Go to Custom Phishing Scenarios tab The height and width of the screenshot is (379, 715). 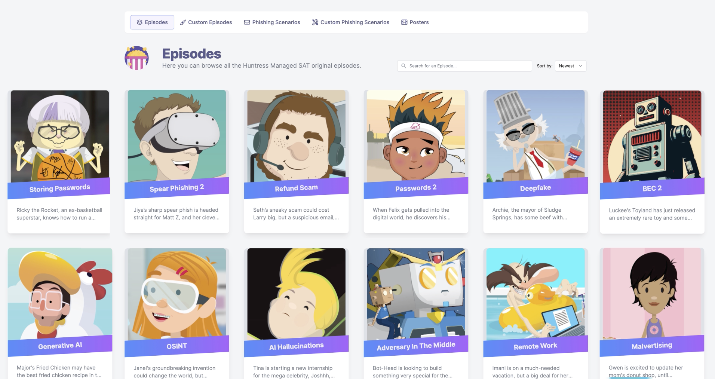tap(350, 22)
